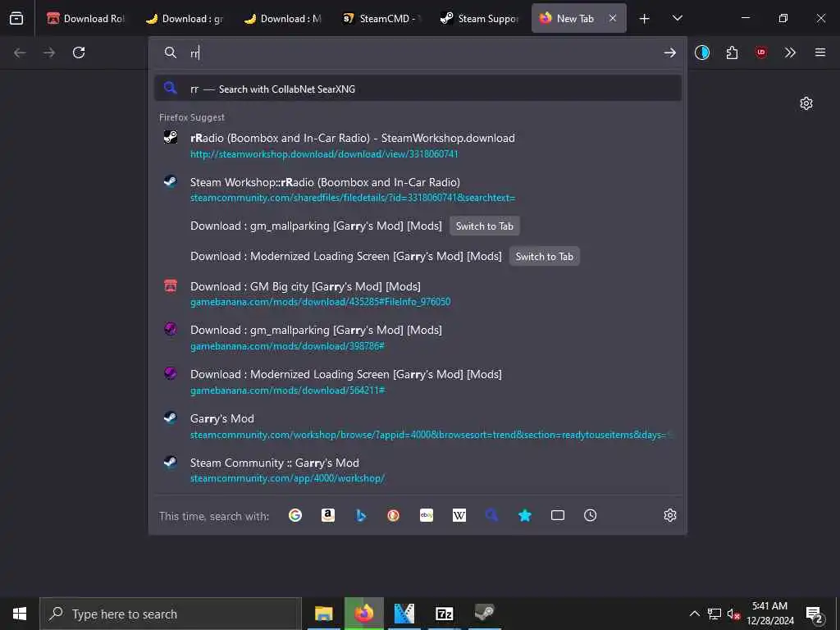Search this time with Amazon
Screen dimensions: 840x630
pyautogui.click(x=328, y=515)
